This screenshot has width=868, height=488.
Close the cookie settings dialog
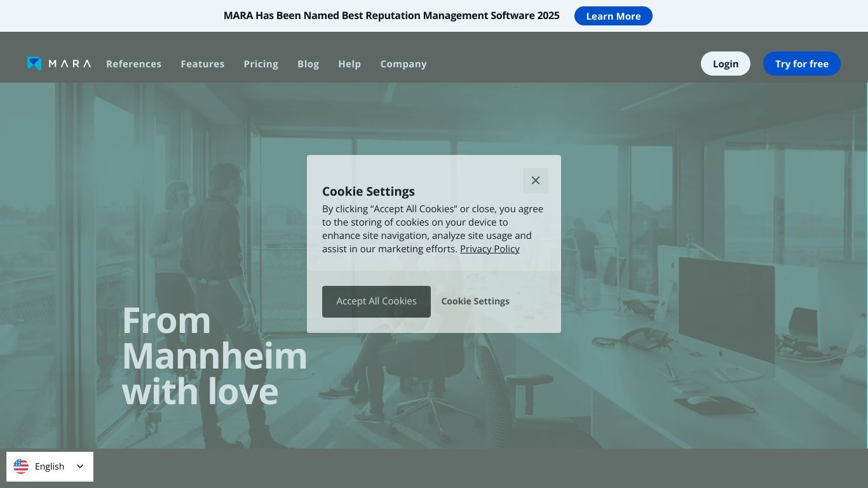click(x=536, y=180)
